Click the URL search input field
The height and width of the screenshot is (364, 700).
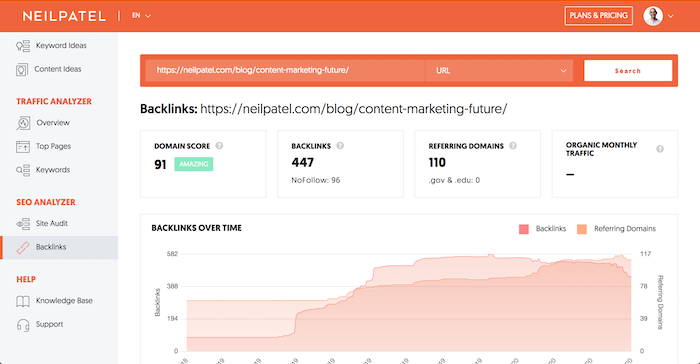click(x=285, y=71)
